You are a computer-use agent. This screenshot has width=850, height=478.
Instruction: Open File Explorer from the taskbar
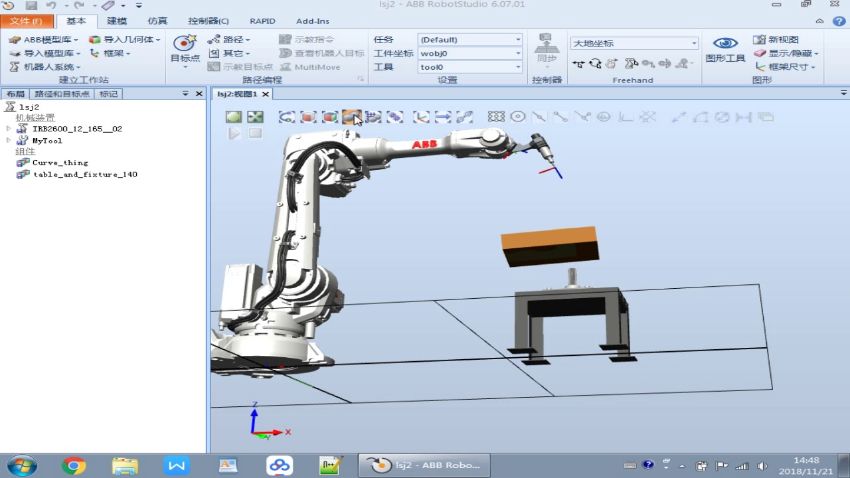tap(125, 466)
